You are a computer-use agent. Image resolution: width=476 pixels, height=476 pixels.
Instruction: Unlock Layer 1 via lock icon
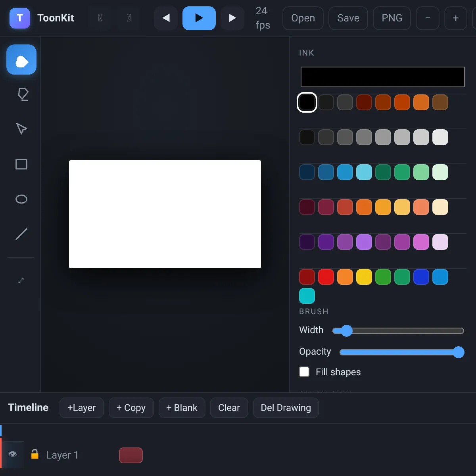[x=35, y=454]
